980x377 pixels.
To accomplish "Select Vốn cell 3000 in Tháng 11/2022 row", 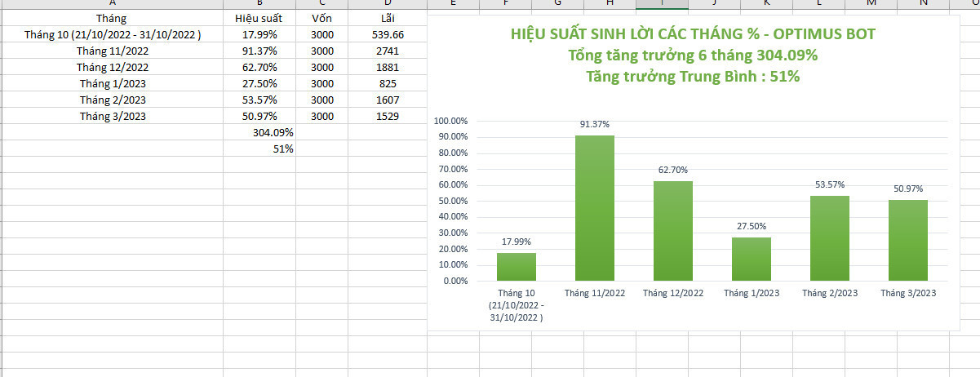I will pos(321,51).
